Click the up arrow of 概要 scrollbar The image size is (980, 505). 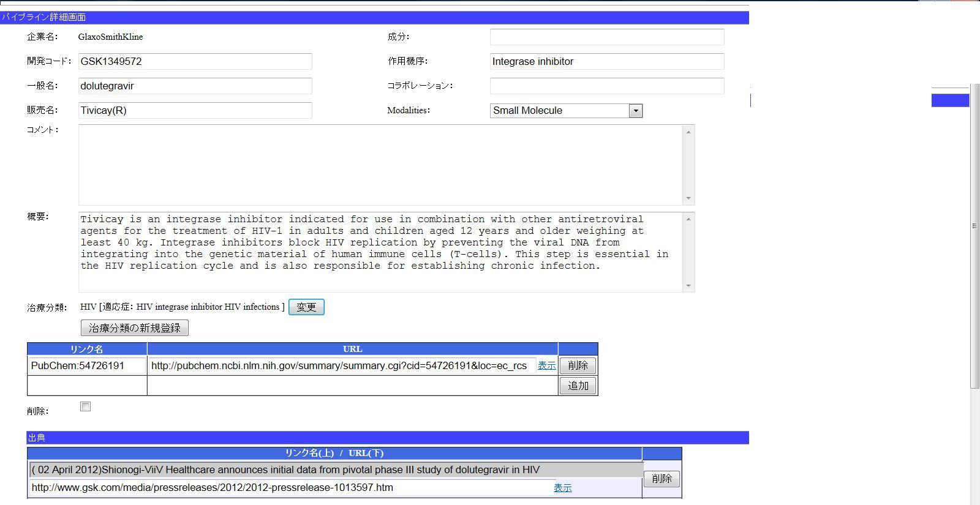688,219
